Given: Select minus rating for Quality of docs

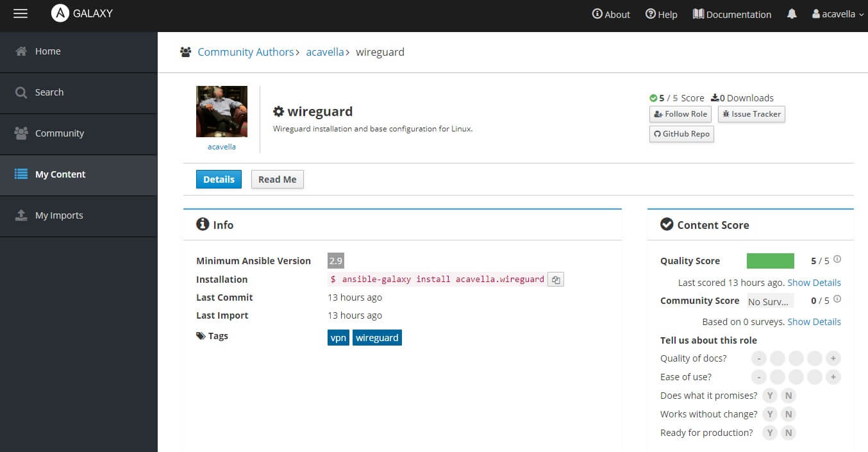Looking at the screenshot, I should click(x=758, y=358).
